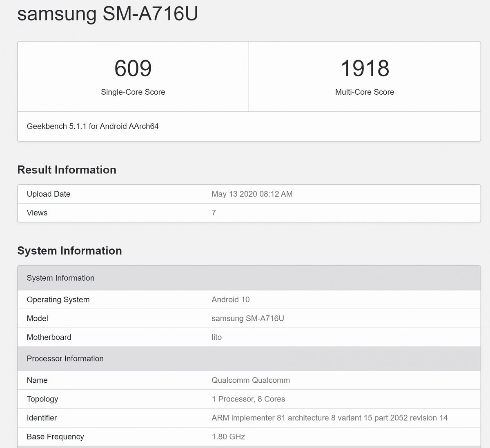
Task: Select the ARM implementer 81 identifier text
Action: [x=329, y=418]
